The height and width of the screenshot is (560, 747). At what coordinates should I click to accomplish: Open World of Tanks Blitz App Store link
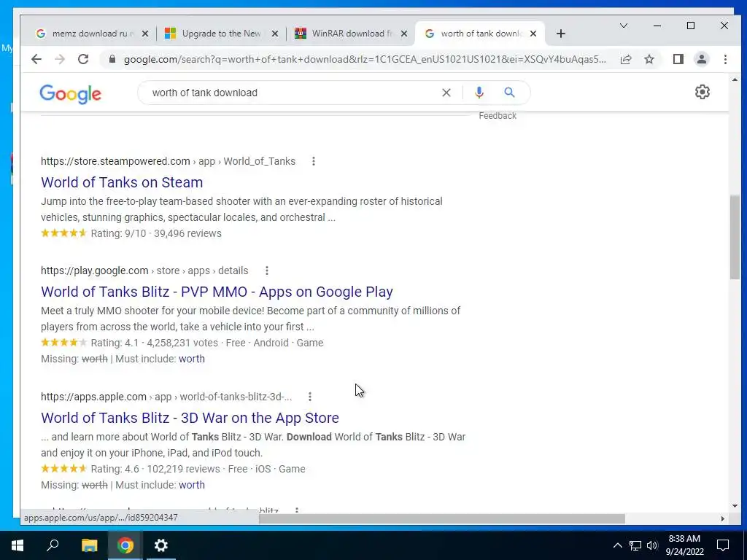coord(190,418)
